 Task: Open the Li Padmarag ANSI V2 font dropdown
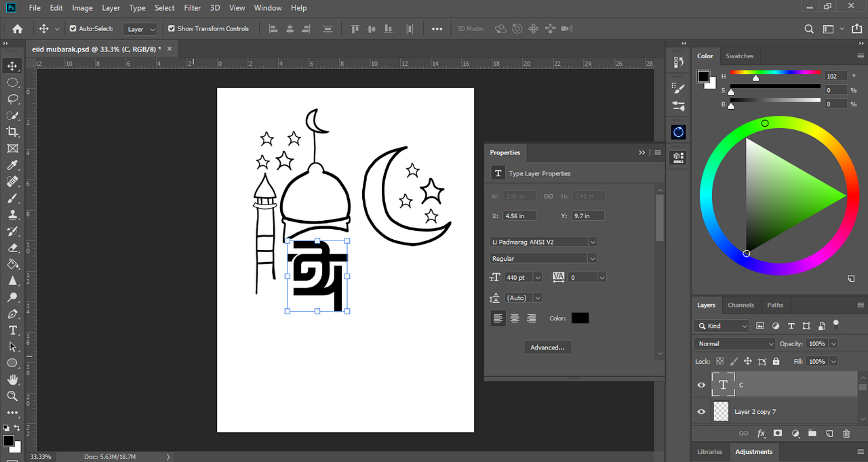coord(593,242)
